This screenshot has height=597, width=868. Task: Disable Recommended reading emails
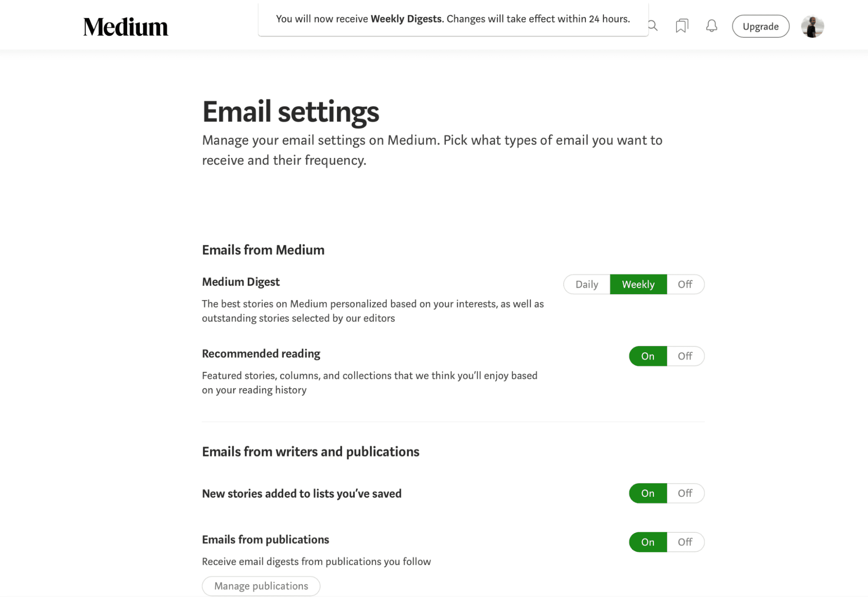coord(685,356)
